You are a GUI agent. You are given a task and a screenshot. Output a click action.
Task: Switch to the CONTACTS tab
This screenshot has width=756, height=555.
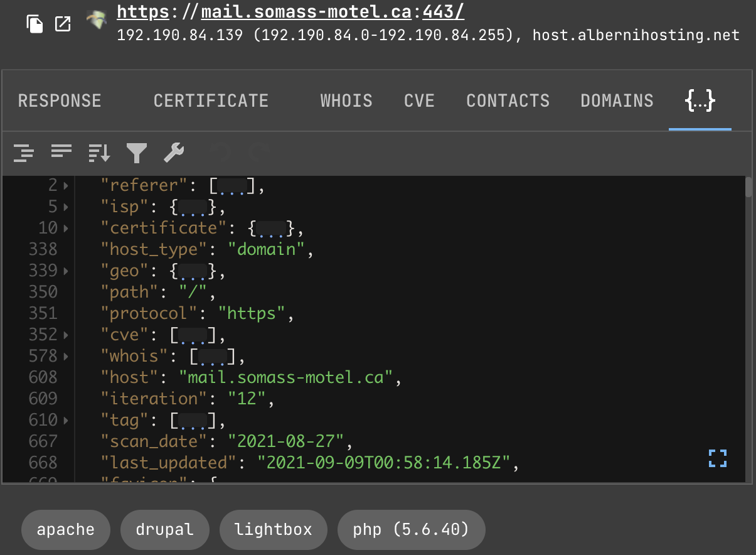point(508,100)
